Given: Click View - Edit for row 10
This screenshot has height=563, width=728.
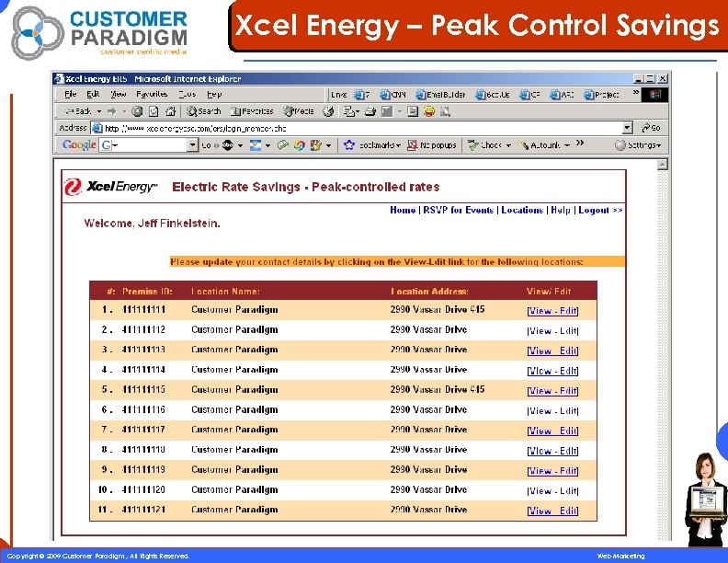Looking at the screenshot, I should pyautogui.click(x=552, y=490).
